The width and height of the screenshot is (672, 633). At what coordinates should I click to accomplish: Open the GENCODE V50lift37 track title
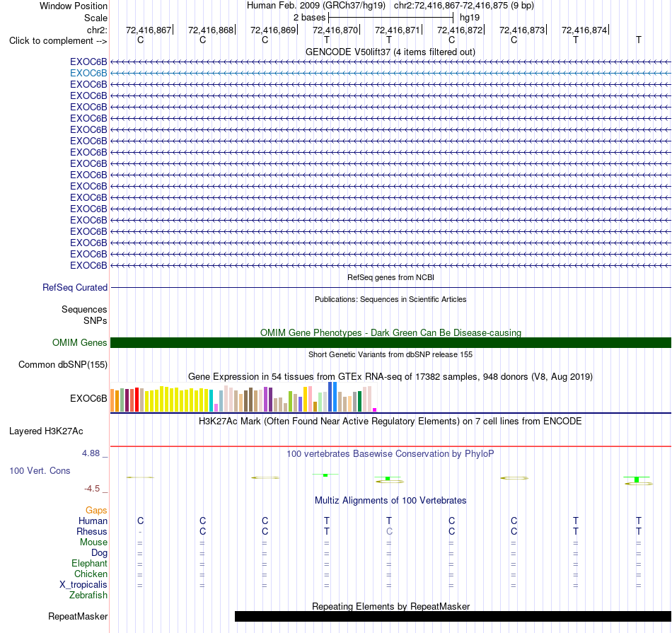[390, 52]
